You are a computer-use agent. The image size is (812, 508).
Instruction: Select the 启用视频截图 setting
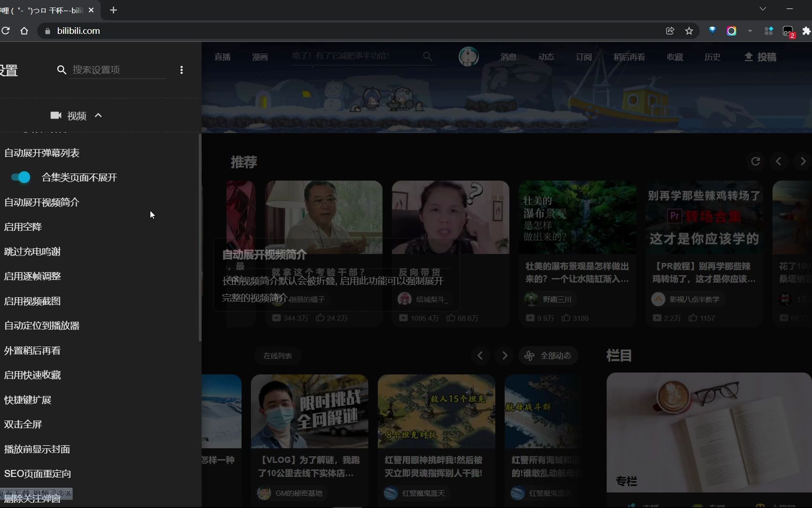click(32, 301)
